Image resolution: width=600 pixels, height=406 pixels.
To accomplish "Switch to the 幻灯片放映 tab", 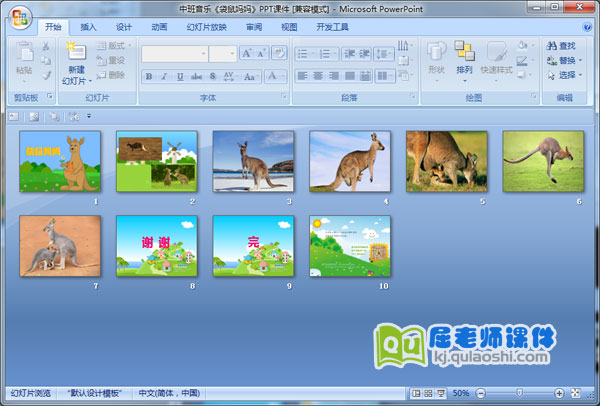I will point(207,27).
